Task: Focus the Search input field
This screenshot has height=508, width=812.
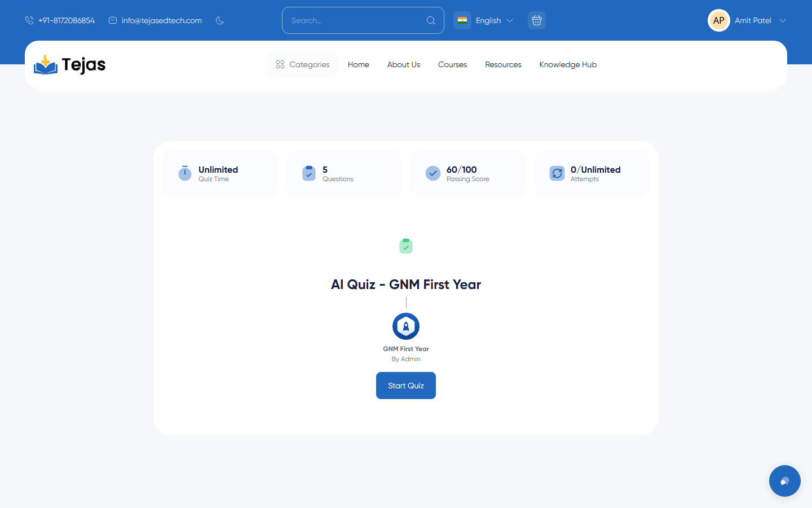Action: pos(363,20)
